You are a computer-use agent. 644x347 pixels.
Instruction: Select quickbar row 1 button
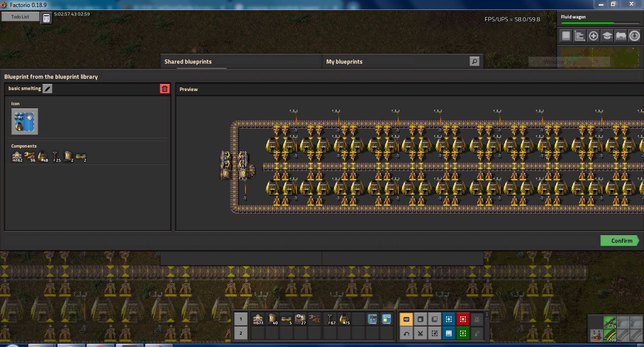pyautogui.click(x=240, y=319)
